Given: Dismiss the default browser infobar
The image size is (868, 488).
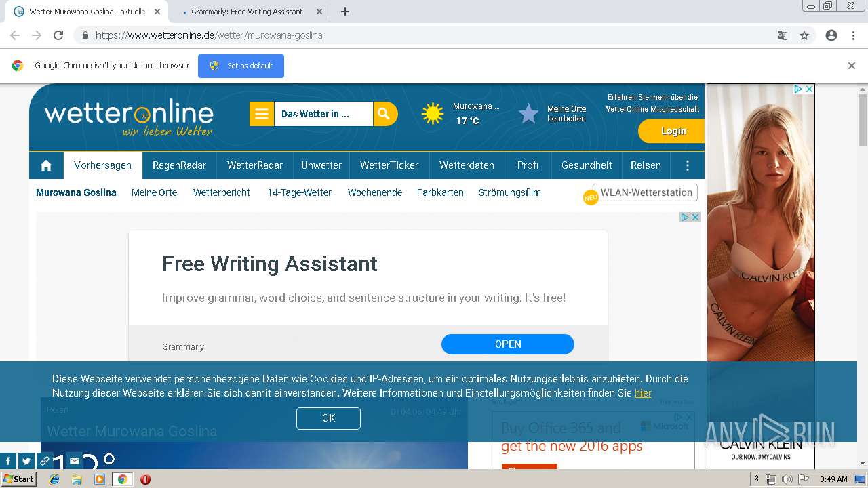Looking at the screenshot, I should pyautogui.click(x=852, y=66).
